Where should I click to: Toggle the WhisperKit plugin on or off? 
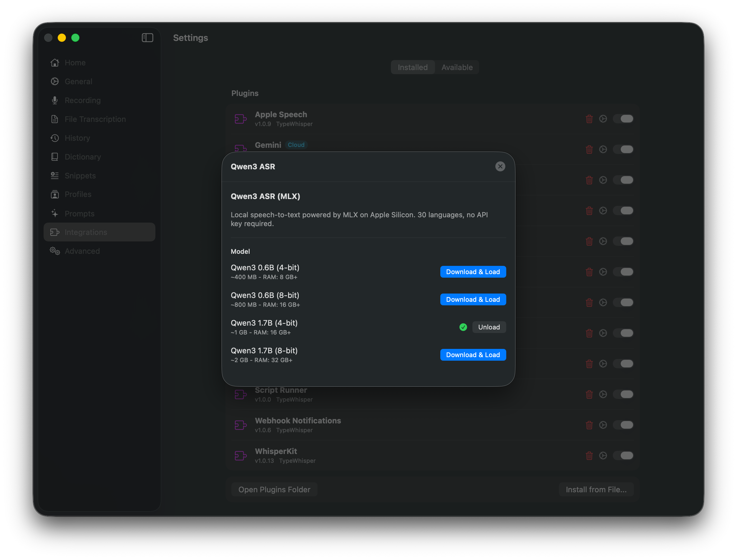coord(623,455)
